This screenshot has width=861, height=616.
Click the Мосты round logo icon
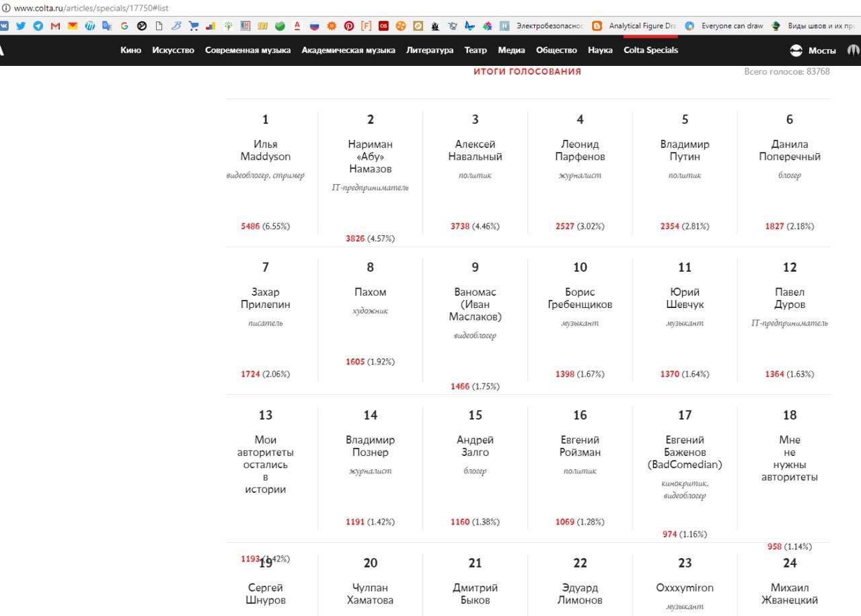(796, 50)
